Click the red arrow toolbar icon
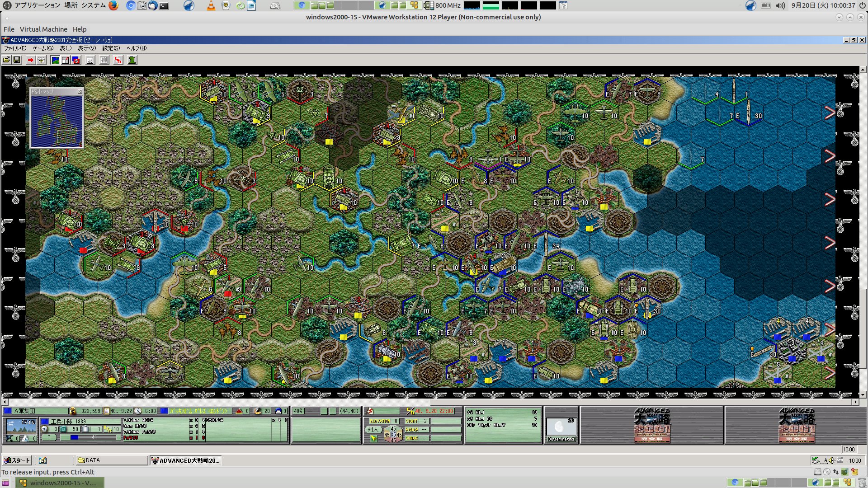 30,60
